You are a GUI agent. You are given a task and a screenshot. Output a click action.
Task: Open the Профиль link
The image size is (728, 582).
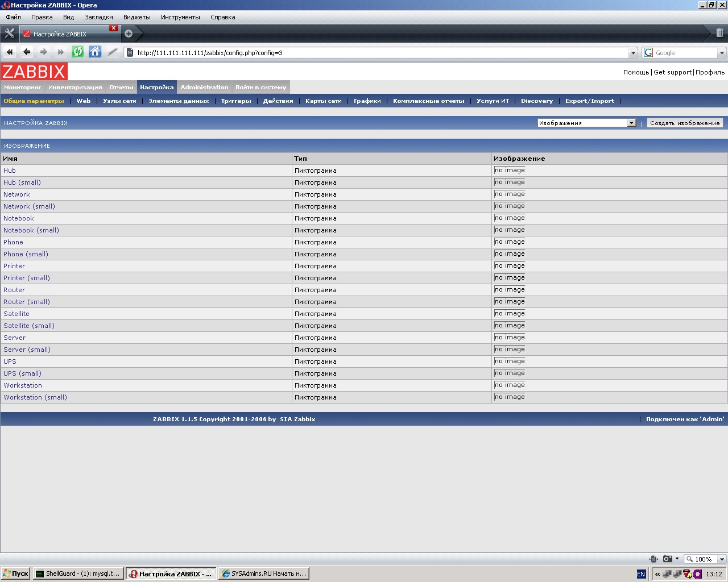tap(710, 72)
